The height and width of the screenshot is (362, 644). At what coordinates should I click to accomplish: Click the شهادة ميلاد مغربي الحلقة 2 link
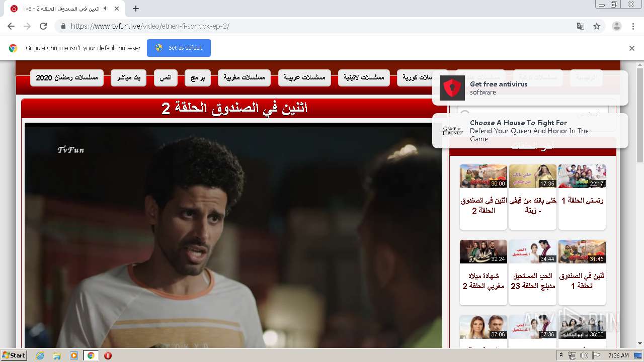[484, 281]
